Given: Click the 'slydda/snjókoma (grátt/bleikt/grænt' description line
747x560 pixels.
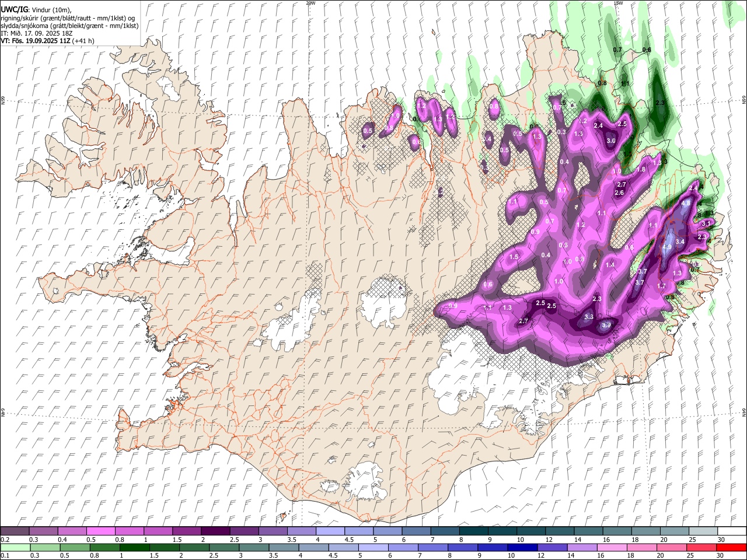Looking at the screenshot, I should (69, 26).
